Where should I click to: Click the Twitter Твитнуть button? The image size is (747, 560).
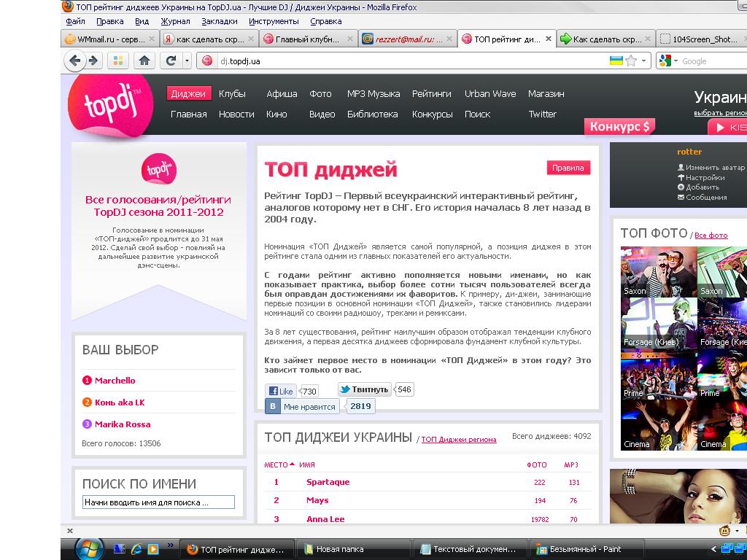(365, 389)
